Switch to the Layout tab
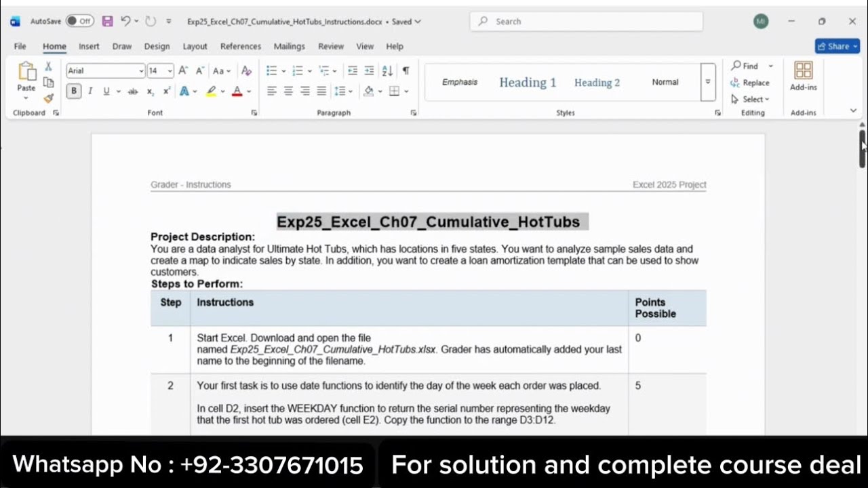 click(195, 46)
